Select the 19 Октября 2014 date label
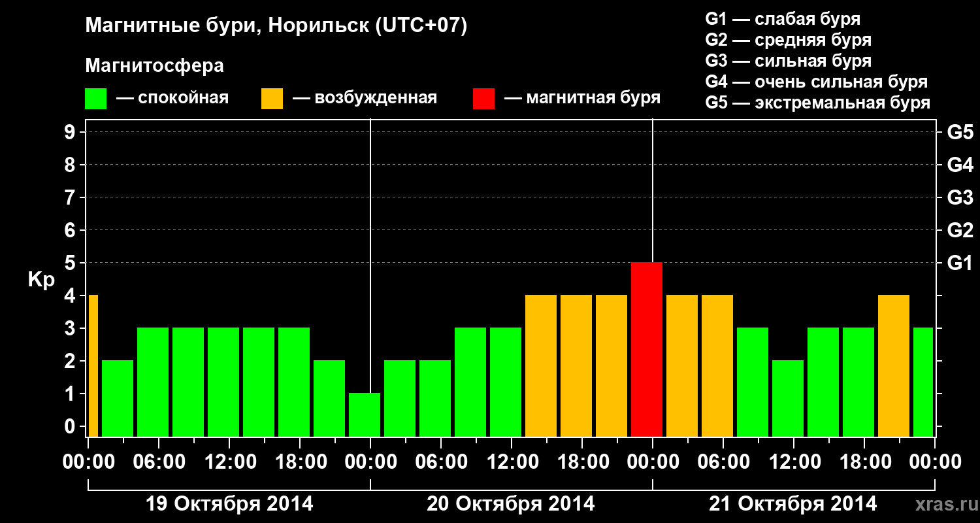The width and height of the screenshot is (980, 523). tap(229, 504)
